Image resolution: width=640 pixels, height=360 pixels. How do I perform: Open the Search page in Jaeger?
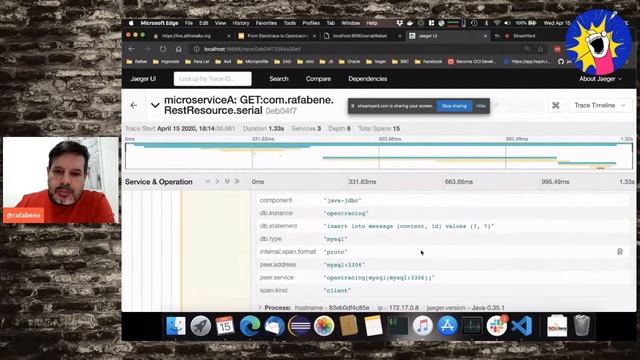[279, 79]
